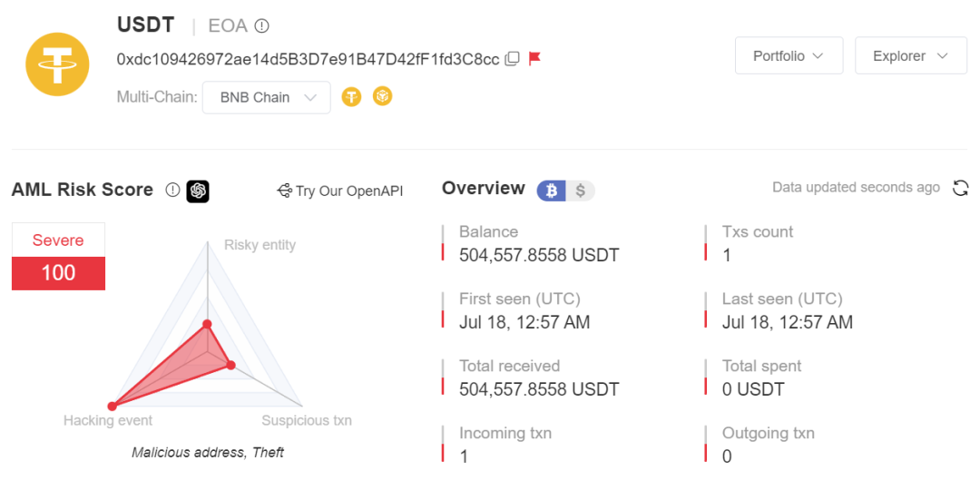Click the Hacking event point on radar chart

pyautogui.click(x=112, y=407)
